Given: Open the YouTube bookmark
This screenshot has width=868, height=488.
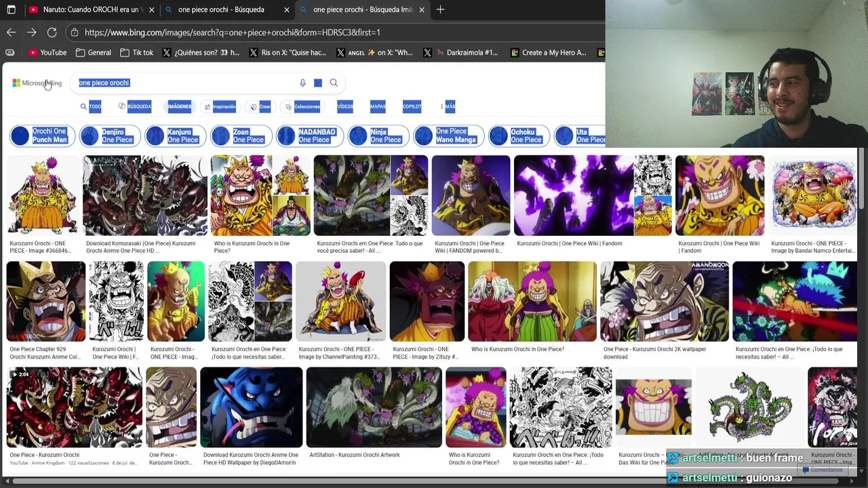Looking at the screenshot, I should 47,52.
